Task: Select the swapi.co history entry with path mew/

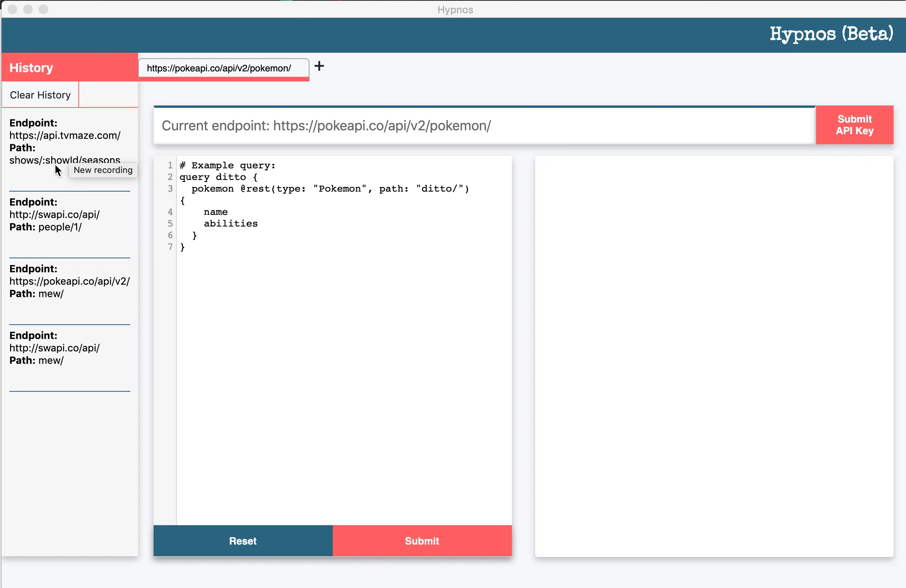Action: coord(70,348)
